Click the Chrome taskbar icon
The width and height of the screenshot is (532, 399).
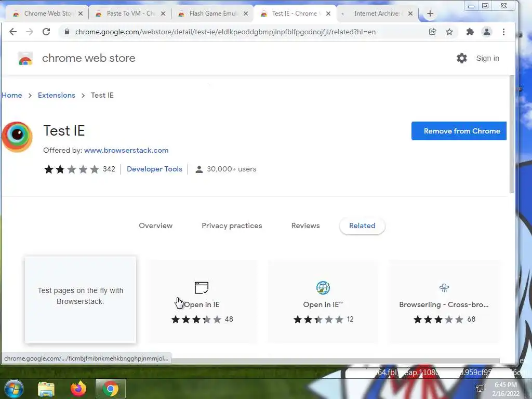coord(111,389)
